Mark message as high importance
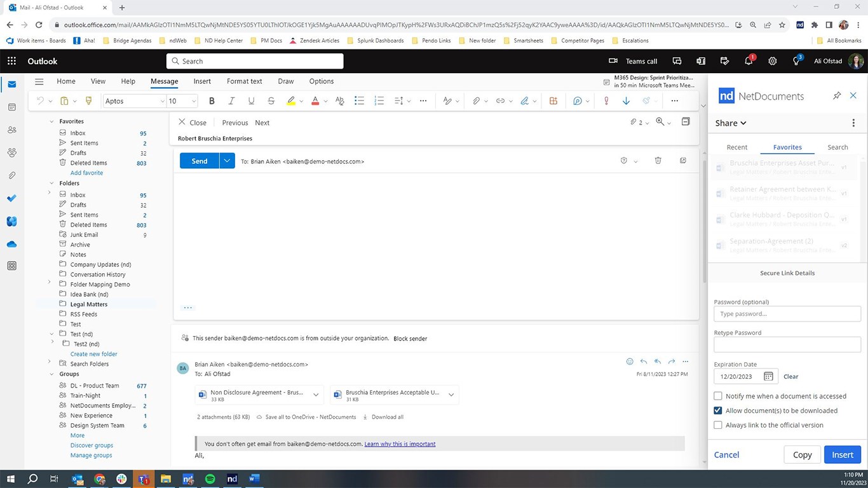The height and width of the screenshot is (488, 868). pyautogui.click(x=606, y=101)
